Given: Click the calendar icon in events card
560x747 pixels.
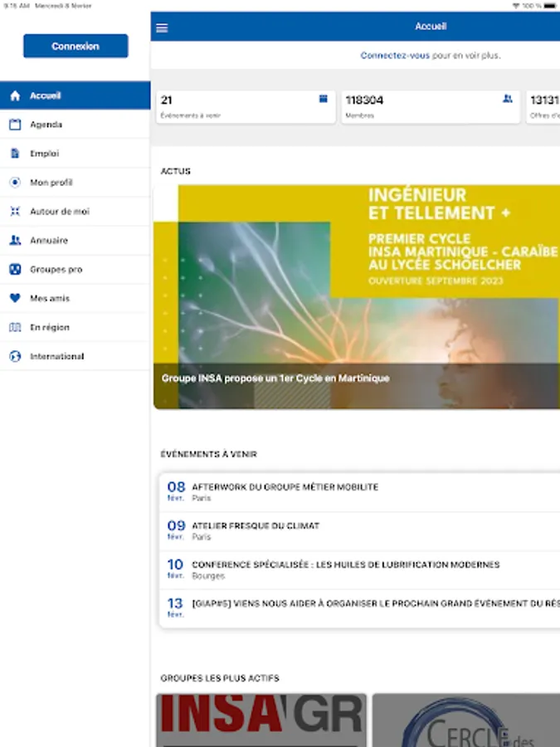Looking at the screenshot, I should point(324,99).
